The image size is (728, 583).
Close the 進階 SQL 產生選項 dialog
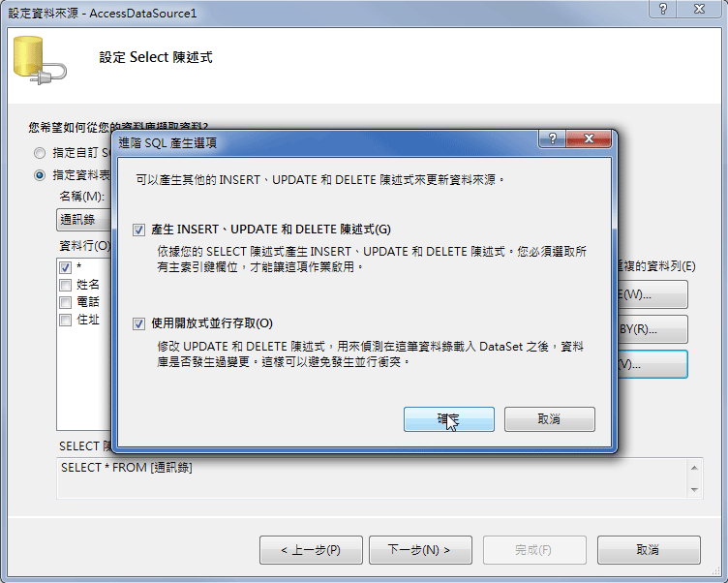point(589,138)
